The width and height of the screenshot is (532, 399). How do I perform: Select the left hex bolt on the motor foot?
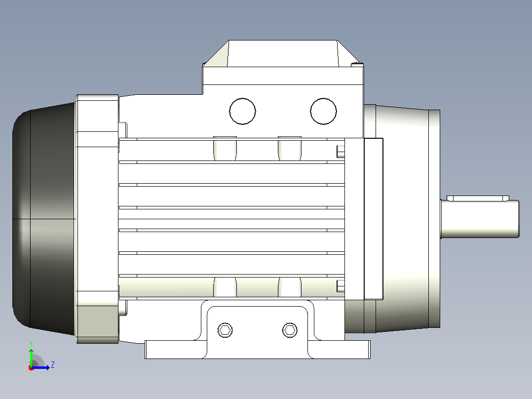coord(225,330)
